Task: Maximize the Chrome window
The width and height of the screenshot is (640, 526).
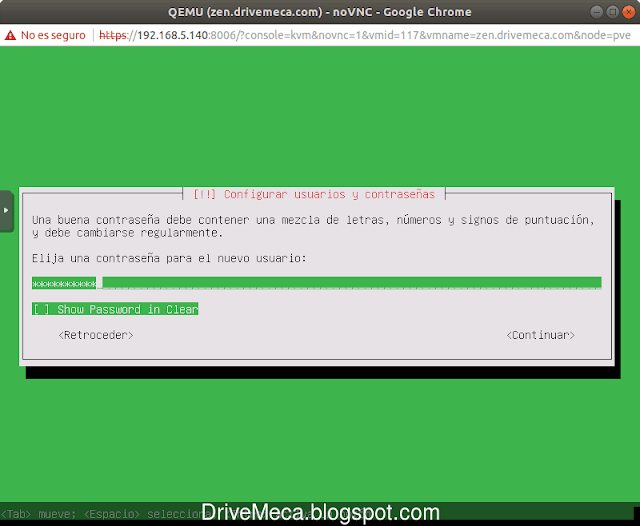Action: pos(612,12)
